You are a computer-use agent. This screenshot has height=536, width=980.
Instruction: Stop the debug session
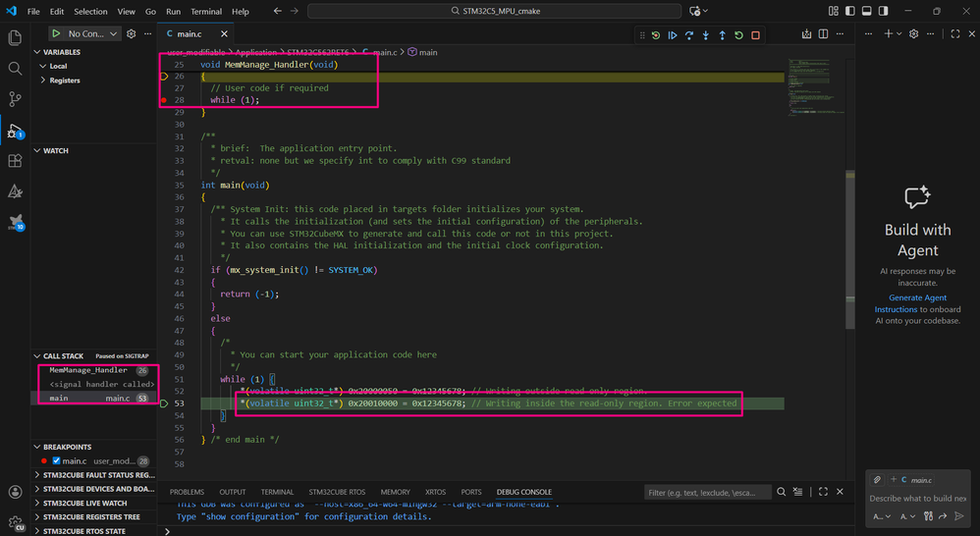755,35
